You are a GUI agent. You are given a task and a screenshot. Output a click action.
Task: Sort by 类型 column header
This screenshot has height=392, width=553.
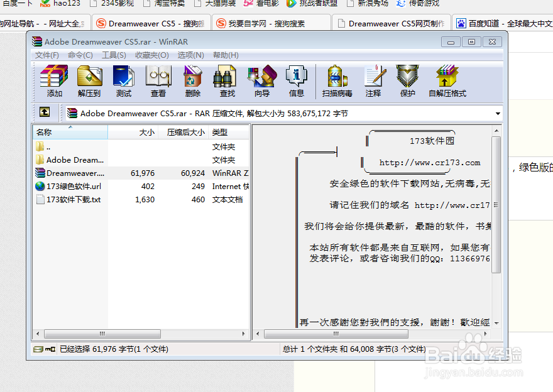tap(229, 132)
